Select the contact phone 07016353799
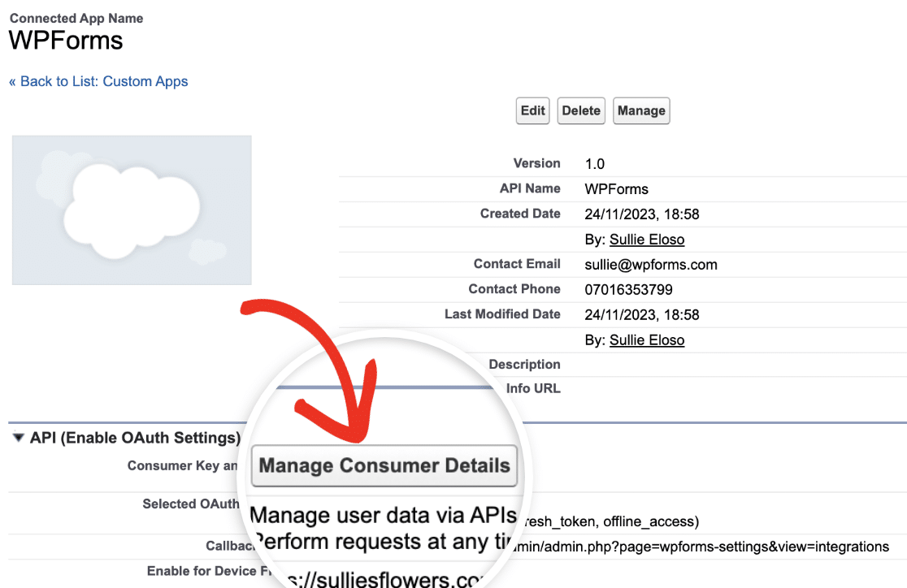Screen dimensions: 907x588 (x=629, y=290)
